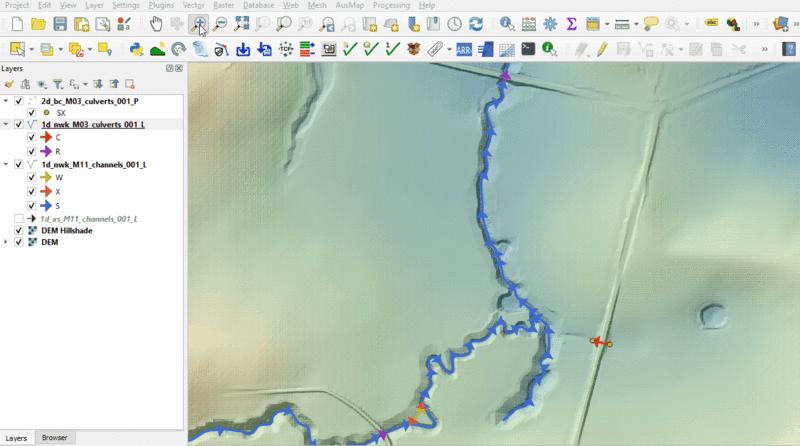Click the Refresh map icon
Screen dimensions: 800x446
coord(476,23)
